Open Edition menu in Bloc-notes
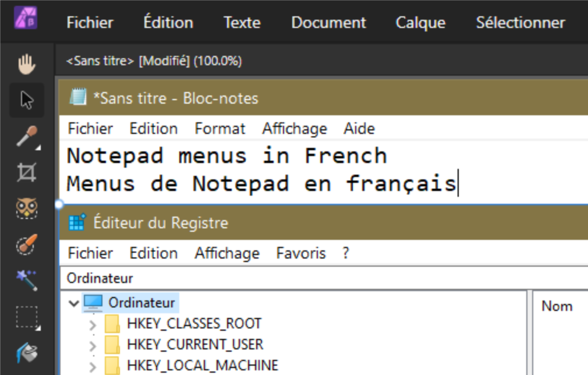Viewport: 588px width, 375px height. 154,129
